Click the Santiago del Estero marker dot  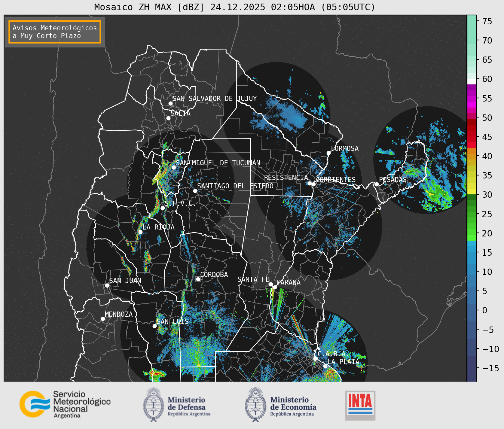tap(195, 191)
